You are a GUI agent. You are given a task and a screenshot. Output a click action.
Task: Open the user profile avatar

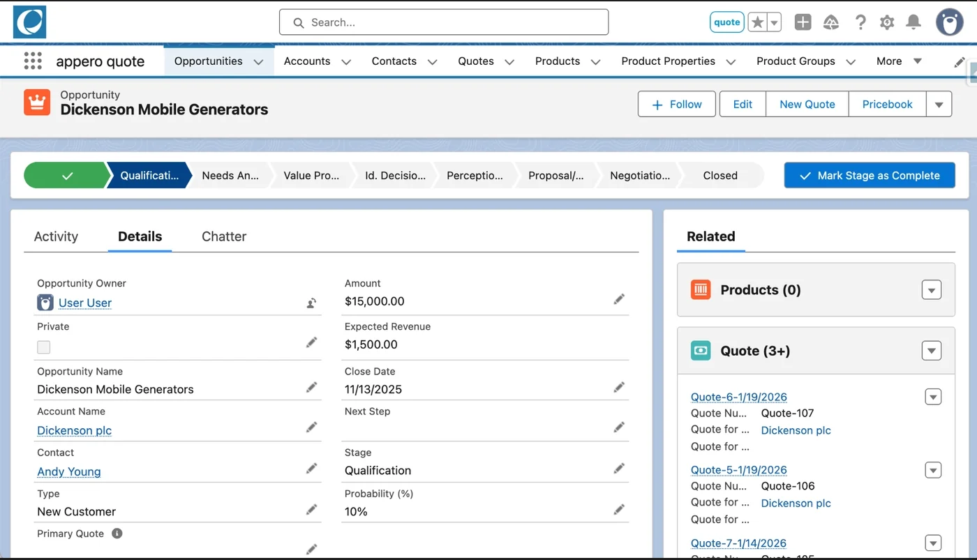click(x=950, y=22)
